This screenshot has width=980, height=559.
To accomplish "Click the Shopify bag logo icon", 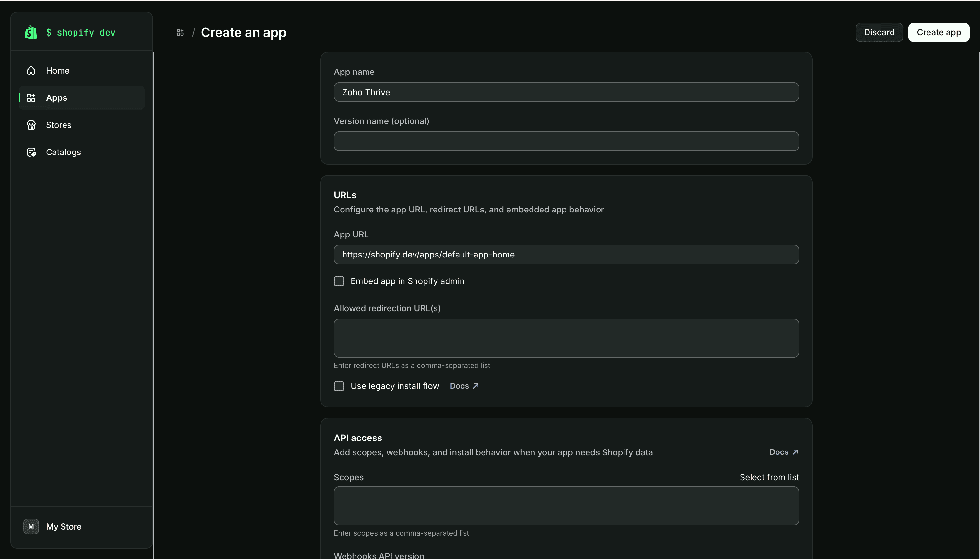I will 31,32.
